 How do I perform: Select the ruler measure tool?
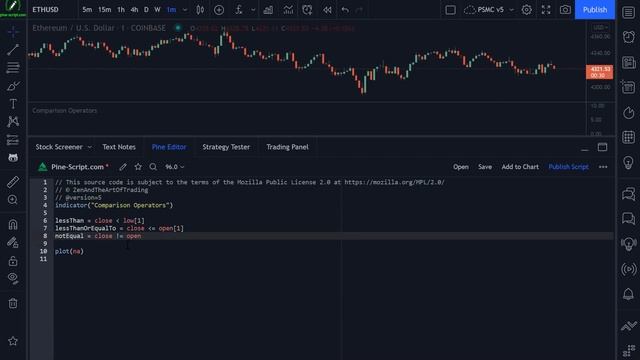13,182
